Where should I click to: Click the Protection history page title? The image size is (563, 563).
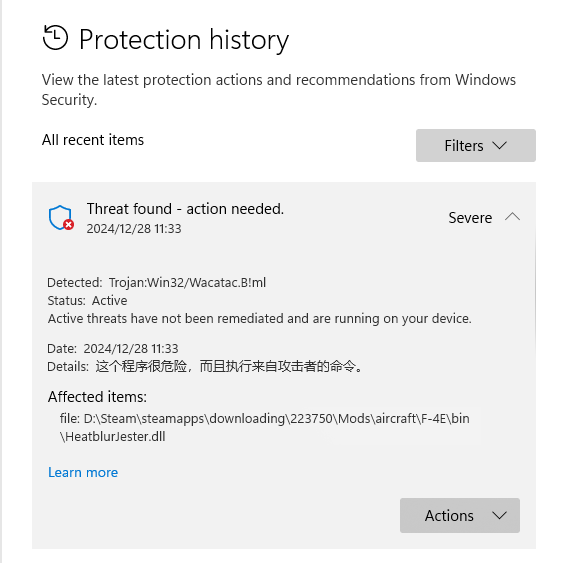(x=184, y=39)
